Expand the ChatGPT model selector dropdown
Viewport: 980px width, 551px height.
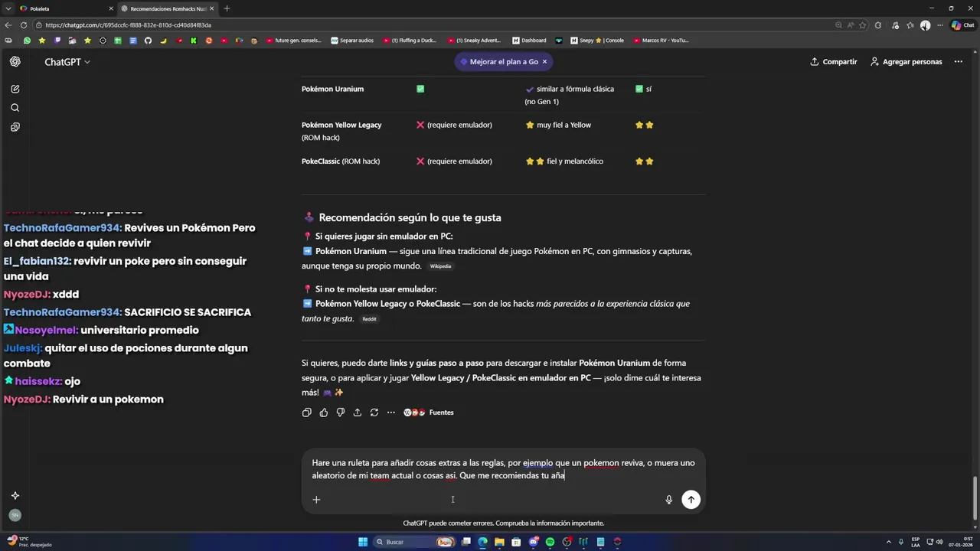(x=67, y=61)
